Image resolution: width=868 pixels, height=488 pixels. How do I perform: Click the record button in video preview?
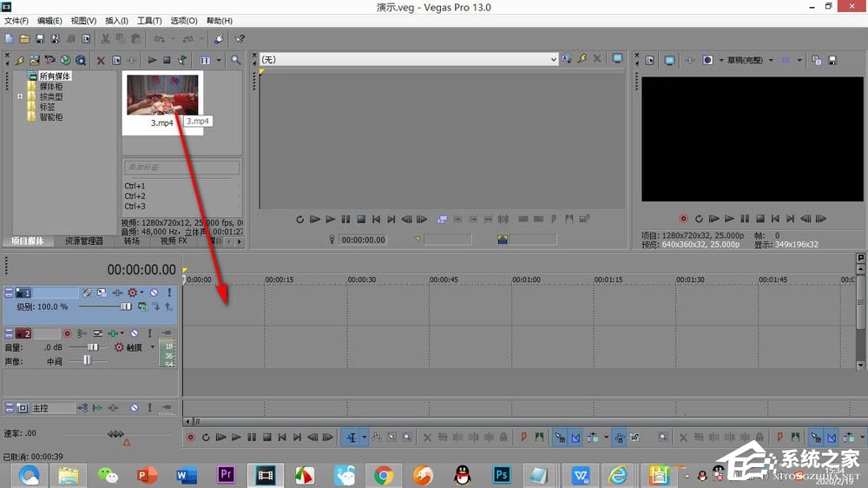tap(684, 219)
